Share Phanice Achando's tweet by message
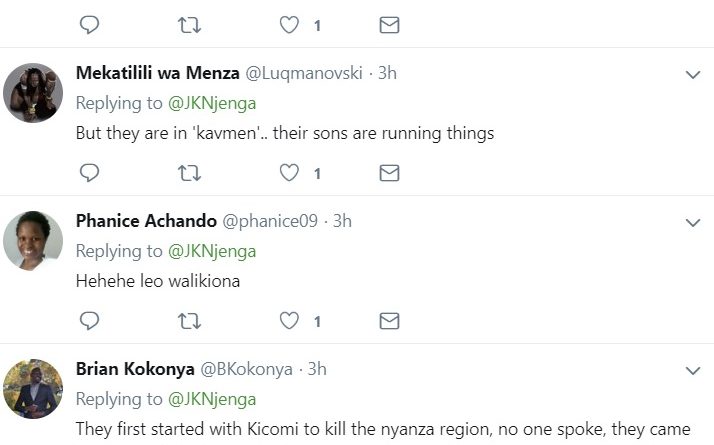 click(x=389, y=321)
